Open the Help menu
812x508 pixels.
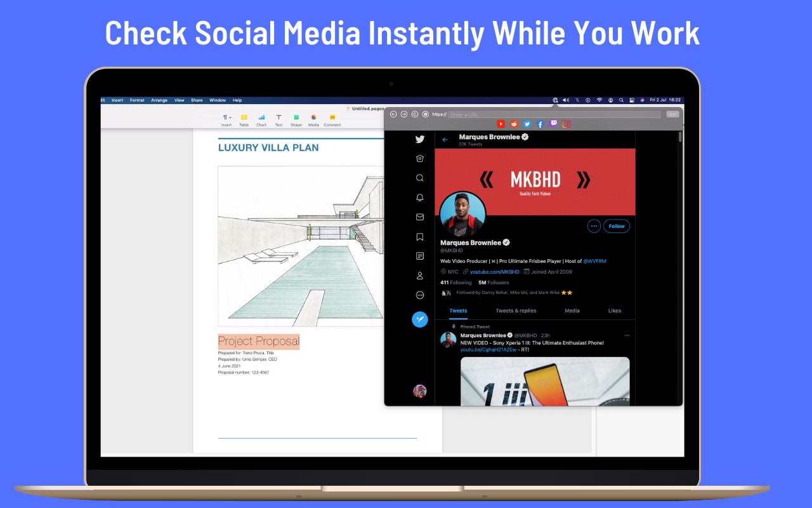237,100
